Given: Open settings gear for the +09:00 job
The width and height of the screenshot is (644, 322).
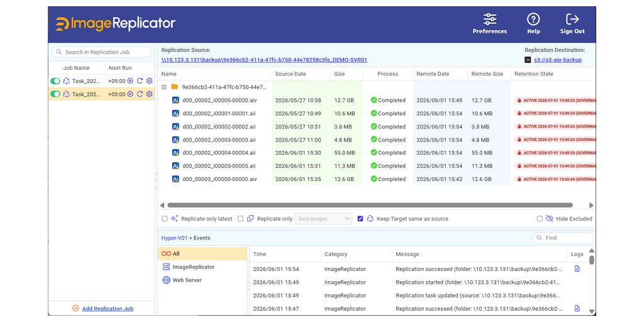Looking at the screenshot, I should click(149, 81).
